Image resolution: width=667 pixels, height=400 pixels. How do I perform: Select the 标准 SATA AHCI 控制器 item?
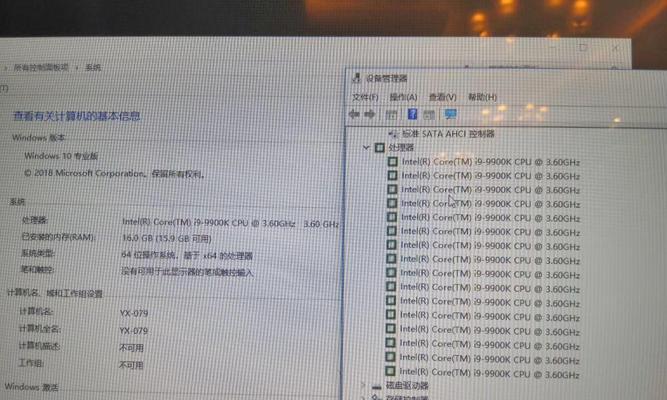coord(448,134)
